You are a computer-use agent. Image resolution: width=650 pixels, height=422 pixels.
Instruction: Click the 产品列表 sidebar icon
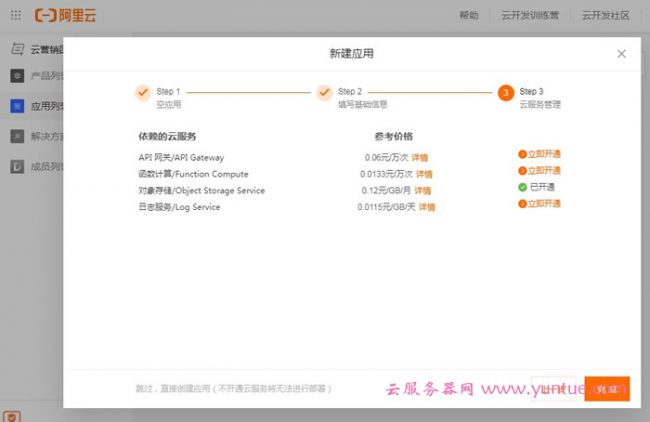point(17,76)
